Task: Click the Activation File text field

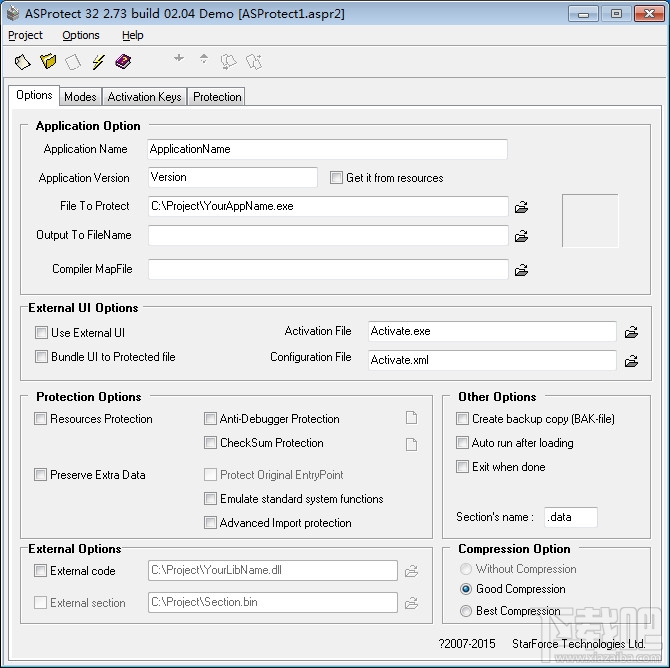Action: click(492, 331)
